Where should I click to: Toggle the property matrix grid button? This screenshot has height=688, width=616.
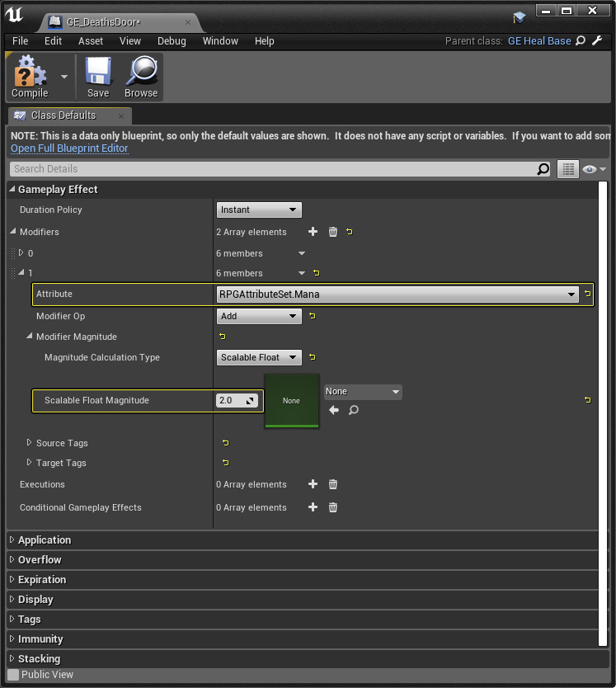point(567,169)
